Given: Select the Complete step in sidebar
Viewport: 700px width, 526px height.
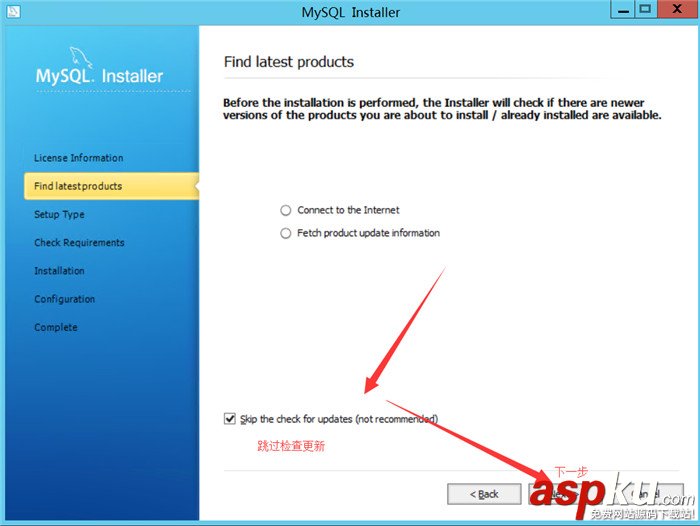Looking at the screenshot, I should pos(56,327).
